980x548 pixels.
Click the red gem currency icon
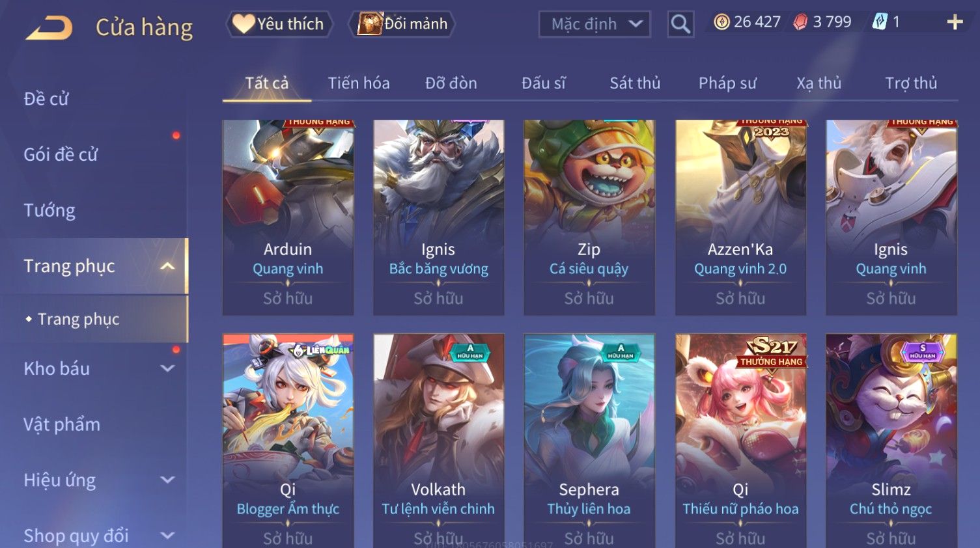800,22
